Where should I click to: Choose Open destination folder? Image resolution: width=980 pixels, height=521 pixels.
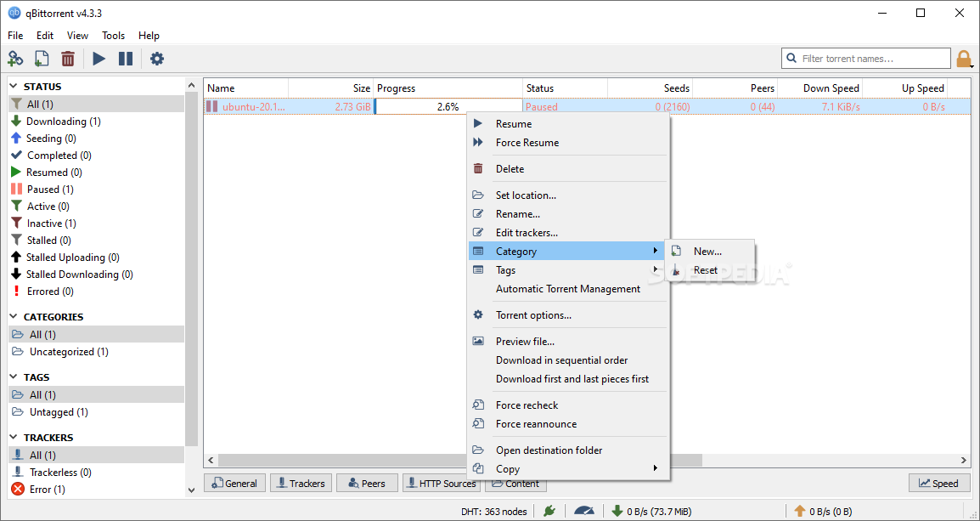point(568,450)
